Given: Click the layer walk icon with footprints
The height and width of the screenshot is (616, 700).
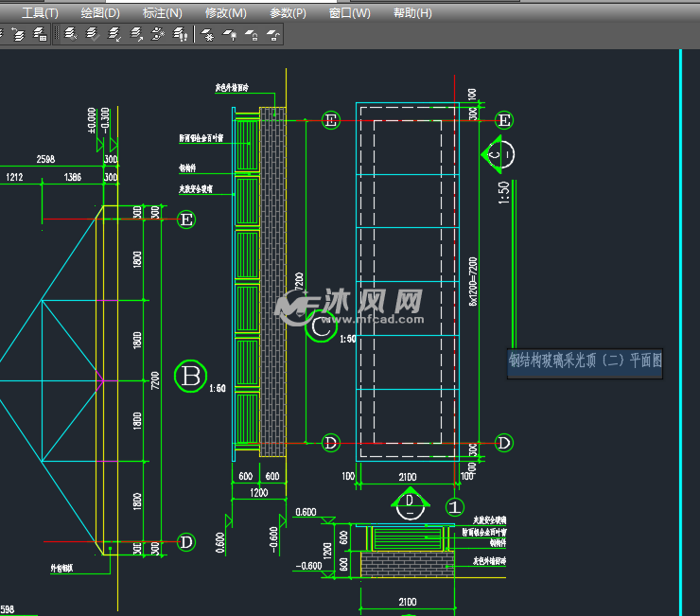Looking at the screenshot, I should [x=180, y=35].
